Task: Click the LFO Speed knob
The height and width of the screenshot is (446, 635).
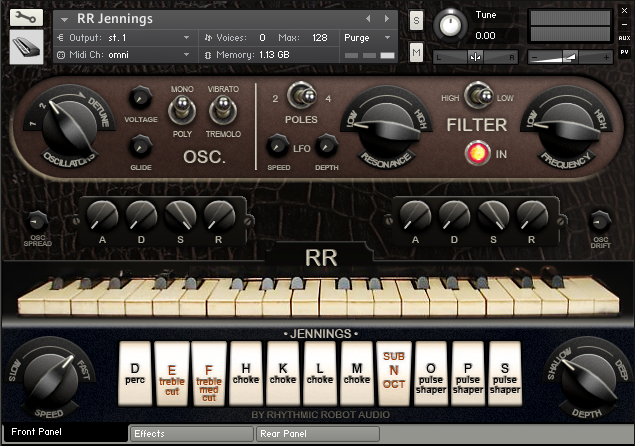Action: point(278,145)
